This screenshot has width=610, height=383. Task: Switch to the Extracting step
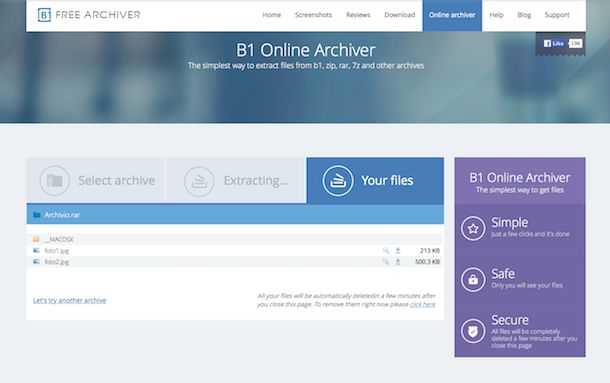(236, 180)
